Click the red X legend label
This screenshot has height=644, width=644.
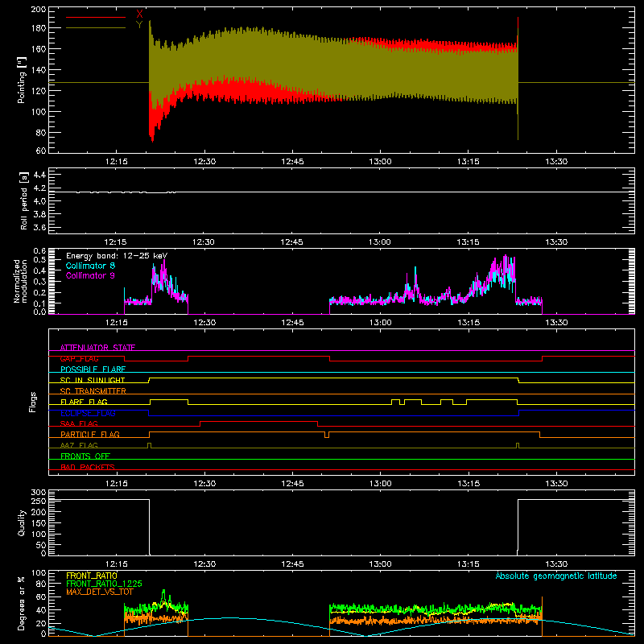pos(139,14)
